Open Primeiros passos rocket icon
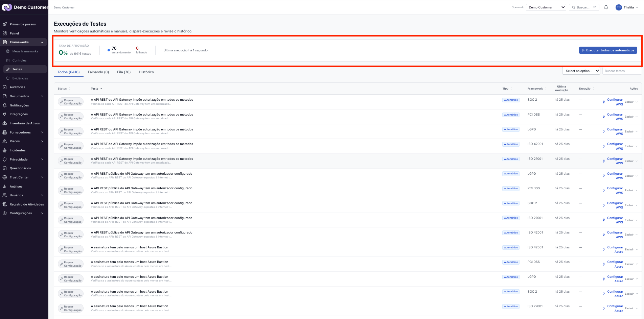 pyautogui.click(x=5, y=24)
